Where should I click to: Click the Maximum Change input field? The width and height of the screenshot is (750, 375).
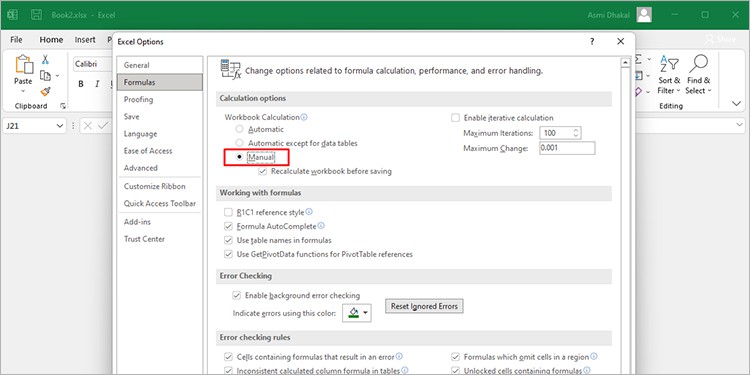(567, 148)
